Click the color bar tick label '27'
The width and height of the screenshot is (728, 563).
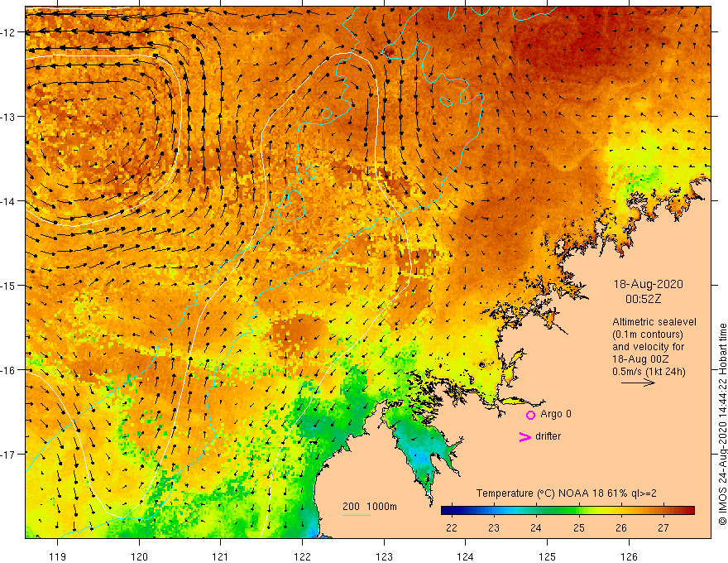click(663, 527)
